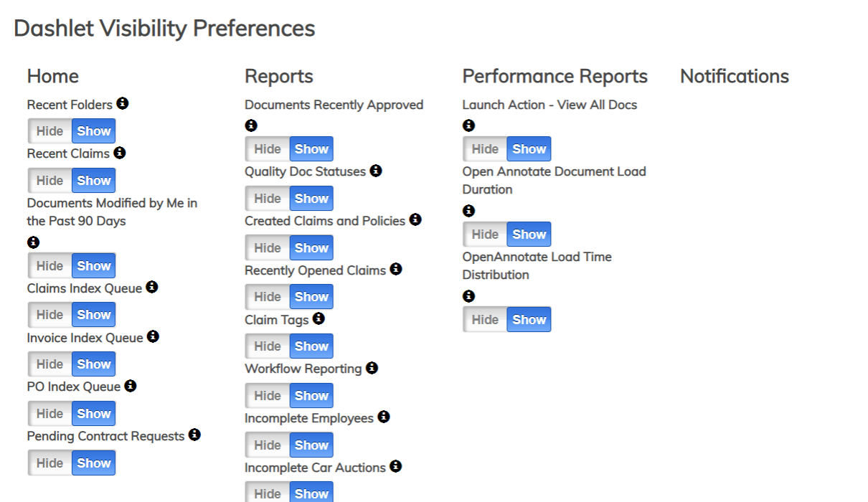The image size is (868, 502).
Task: Hide the OpenAnnotate Load Time Distribution dashlet
Action: pos(485,320)
